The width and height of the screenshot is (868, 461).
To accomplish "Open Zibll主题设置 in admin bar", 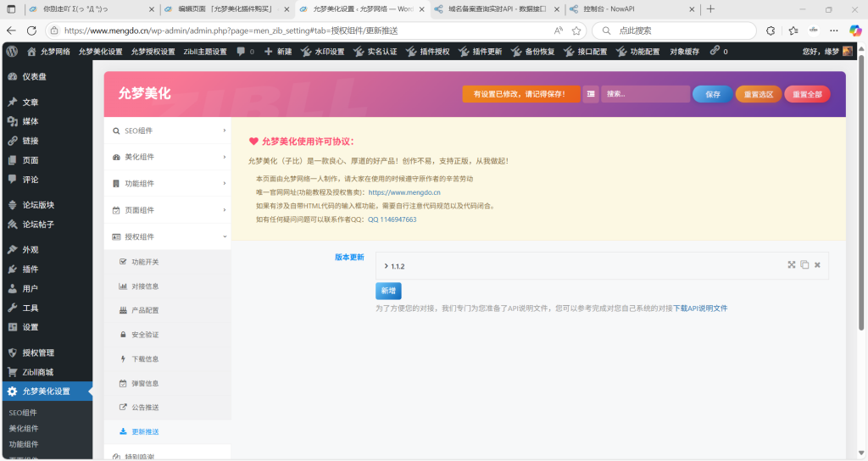I will [x=205, y=52].
